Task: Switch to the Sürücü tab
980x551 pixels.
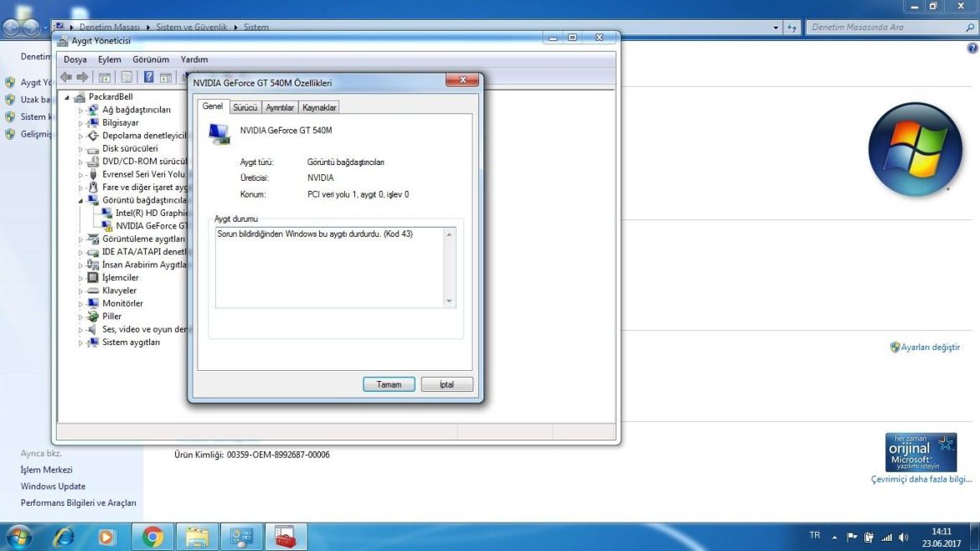Action: pyautogui.click(x=245, y=107)
